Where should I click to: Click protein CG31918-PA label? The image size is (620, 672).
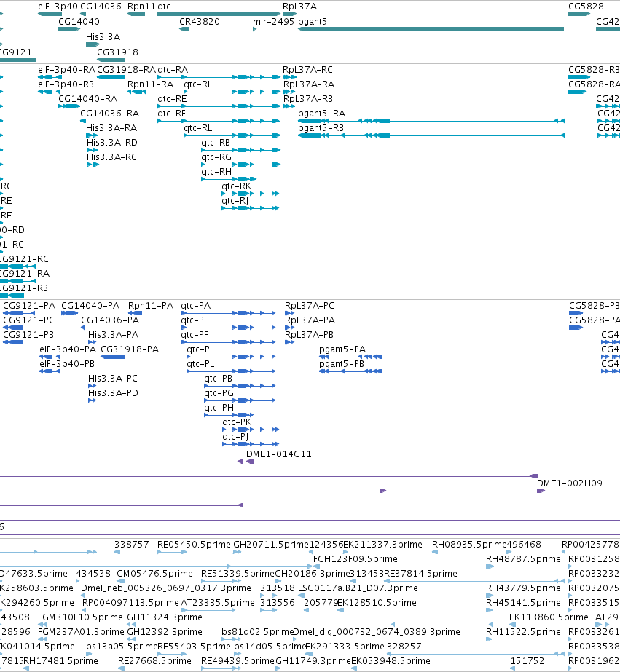pos(130,349)
